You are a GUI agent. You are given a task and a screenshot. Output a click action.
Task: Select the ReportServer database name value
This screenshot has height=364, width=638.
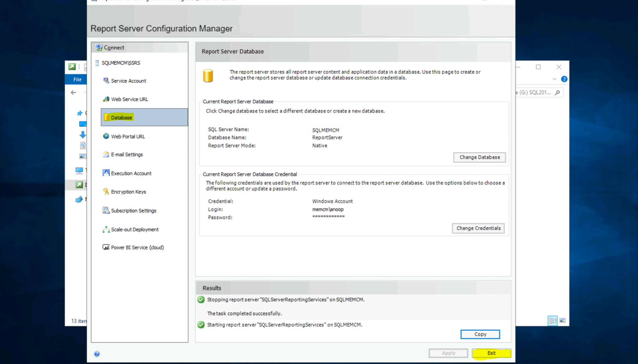pyautogui.click(x=327, y=138)
